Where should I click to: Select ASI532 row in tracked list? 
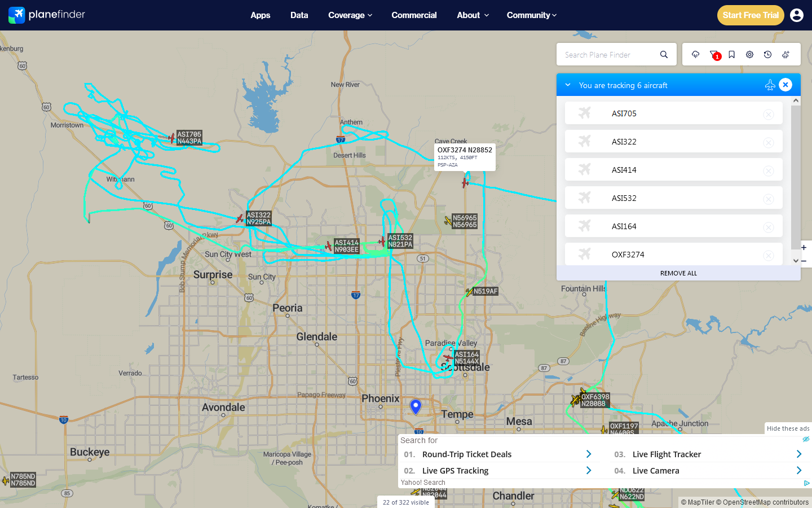click(x=674, y=198)
